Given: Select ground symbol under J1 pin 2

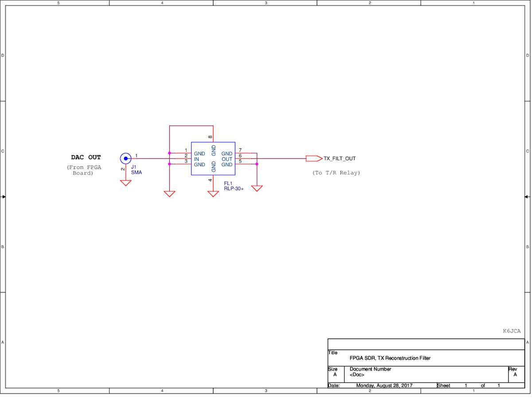Looking at the screenshot, I should point(126,183).
